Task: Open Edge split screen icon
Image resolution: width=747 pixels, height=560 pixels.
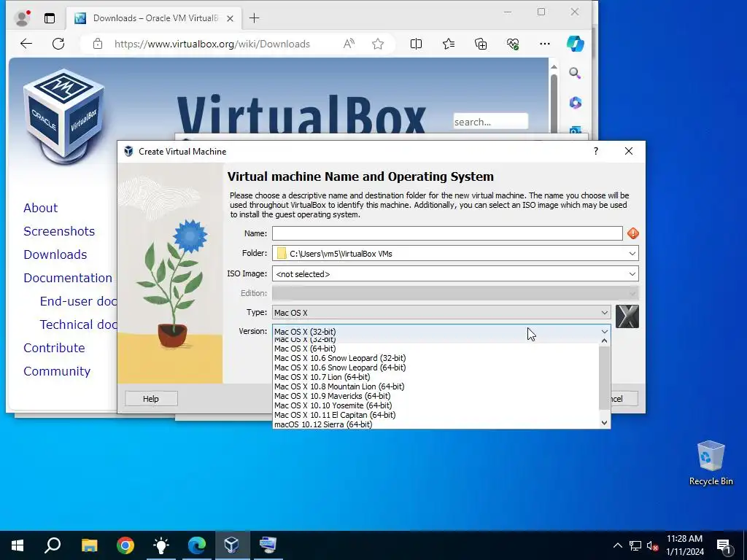Action: tap(416, 44)
